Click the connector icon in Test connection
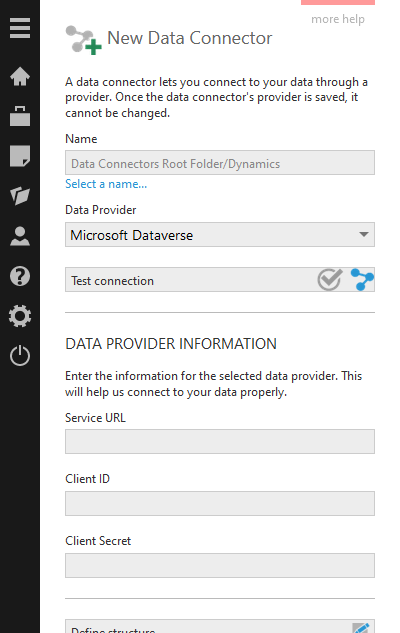Image resolution: width=400 pixels, height=633 pixels. coord(362,279)
